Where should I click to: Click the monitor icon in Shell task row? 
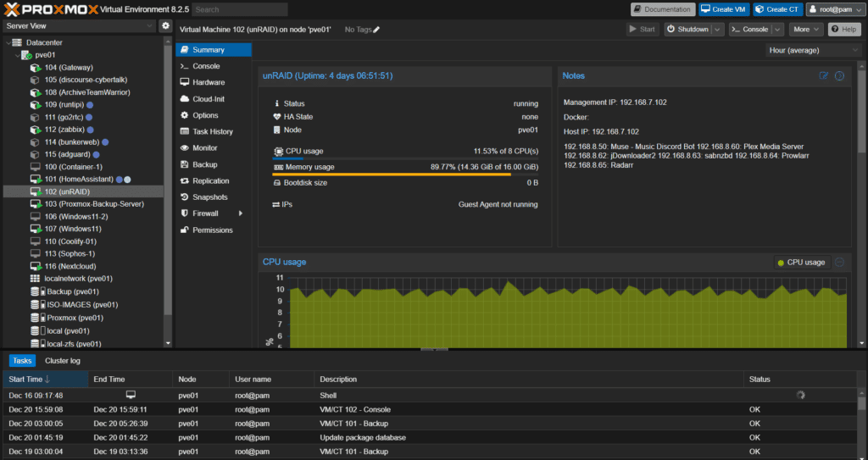[x=131, y=395]
